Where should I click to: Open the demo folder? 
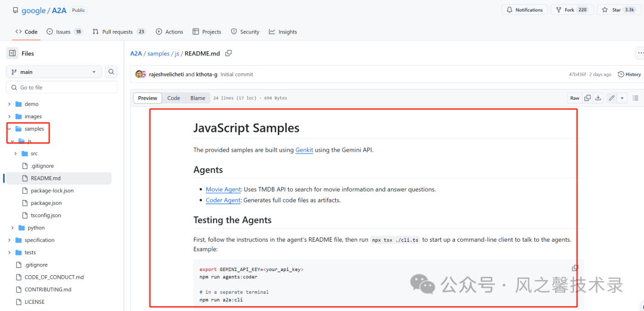31,104
